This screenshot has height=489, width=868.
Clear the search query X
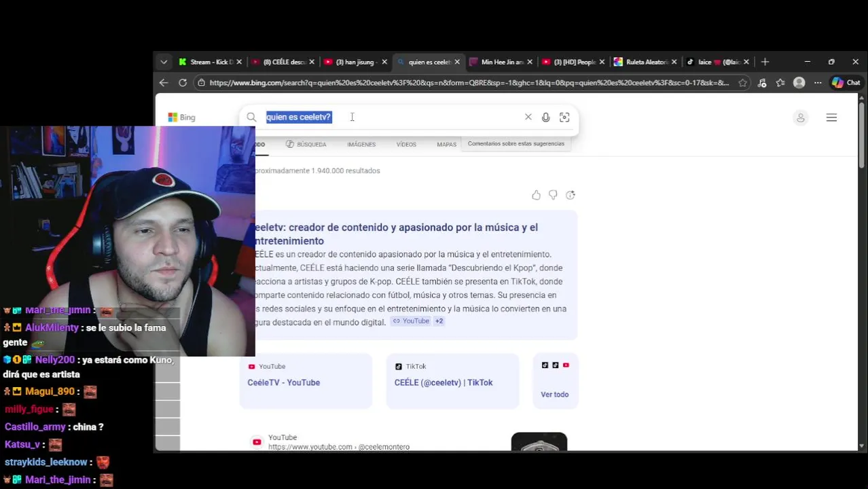528,117
